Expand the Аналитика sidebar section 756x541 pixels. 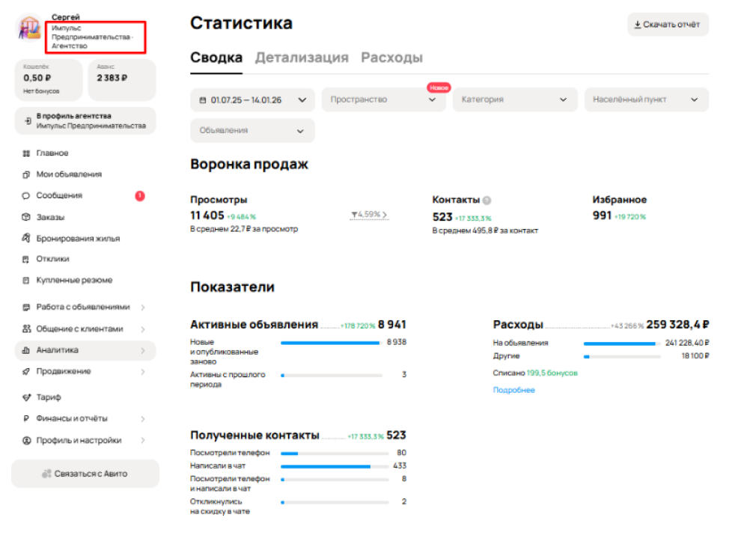click(x=85, y=350)
